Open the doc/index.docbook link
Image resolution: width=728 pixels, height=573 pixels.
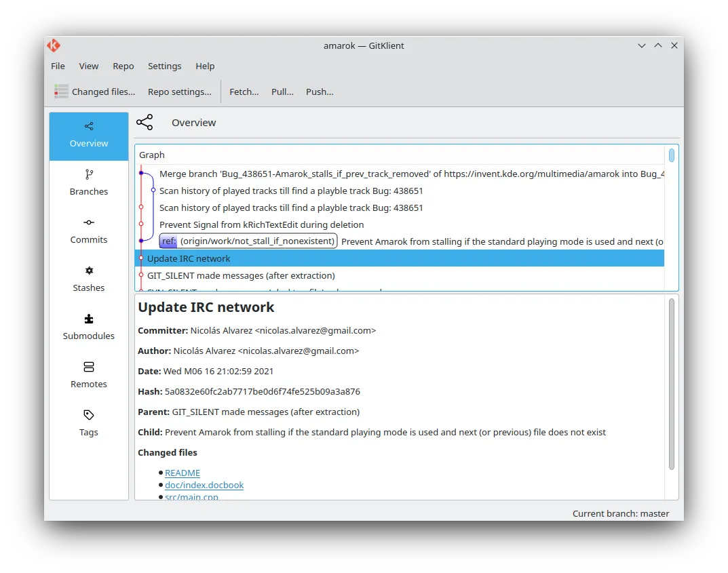click(204, 485)
